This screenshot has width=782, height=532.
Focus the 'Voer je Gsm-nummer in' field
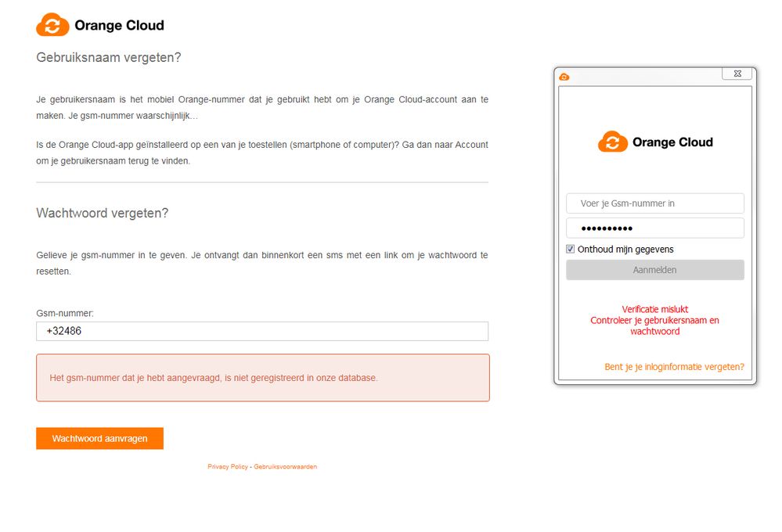click(655, 203)
